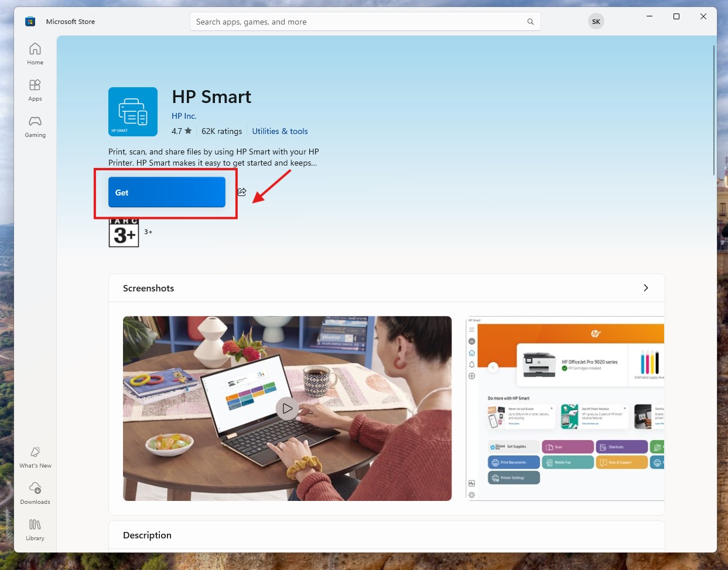Viewport: 728px width, 570px height.
Task: Click the search magnifier icon
Action: point(530,22)
